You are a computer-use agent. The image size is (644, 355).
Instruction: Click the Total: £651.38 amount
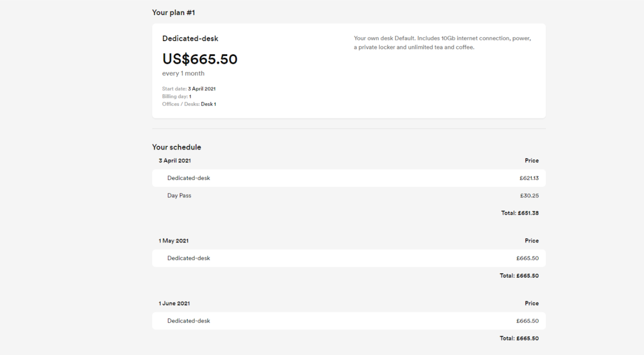[520, 213]
